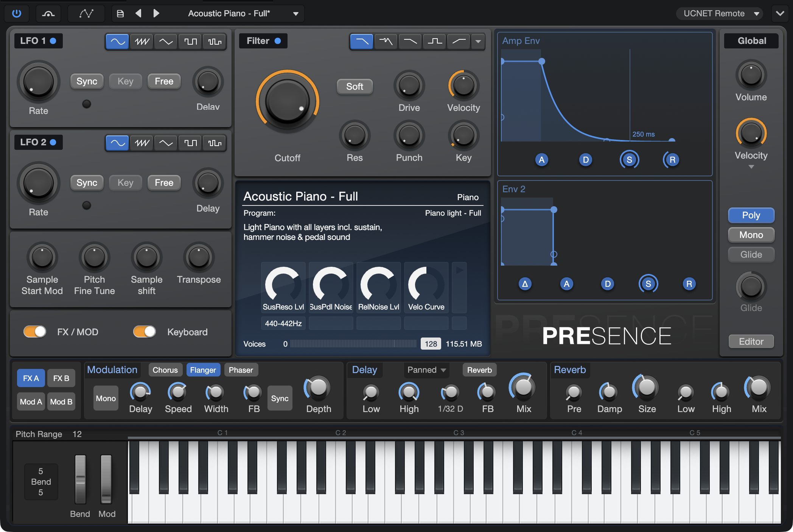Image resolution: width=793 pixels, height=532 pixels.
Task: Toggle Filter enable dot
Action: 278,41
